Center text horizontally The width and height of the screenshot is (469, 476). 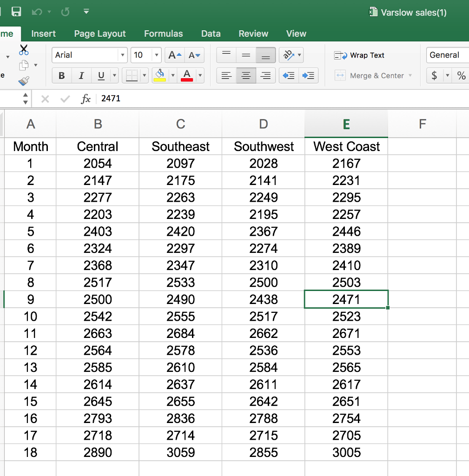click(246, 75)
